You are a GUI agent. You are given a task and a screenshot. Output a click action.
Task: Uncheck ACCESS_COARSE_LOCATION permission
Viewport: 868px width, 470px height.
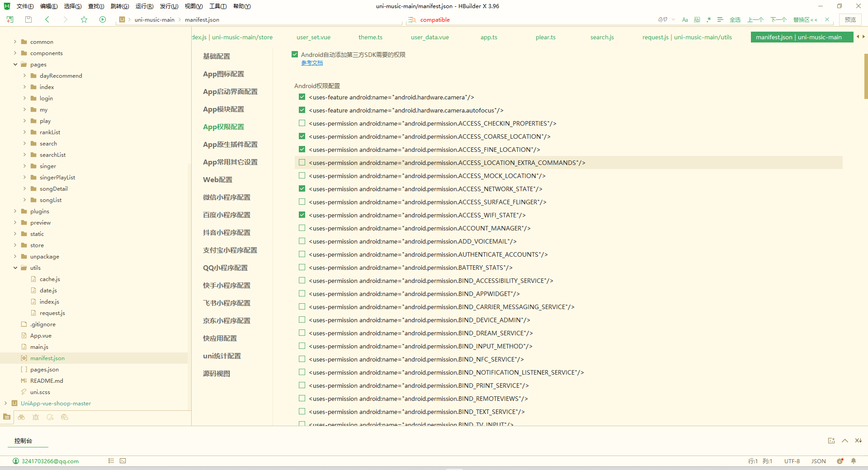click(x=302, y=136)
